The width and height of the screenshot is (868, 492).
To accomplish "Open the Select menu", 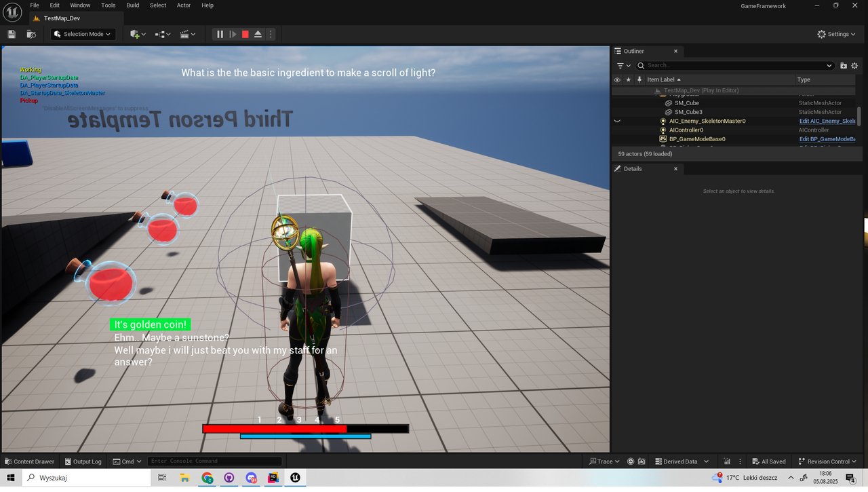I will tap(158, 5).
